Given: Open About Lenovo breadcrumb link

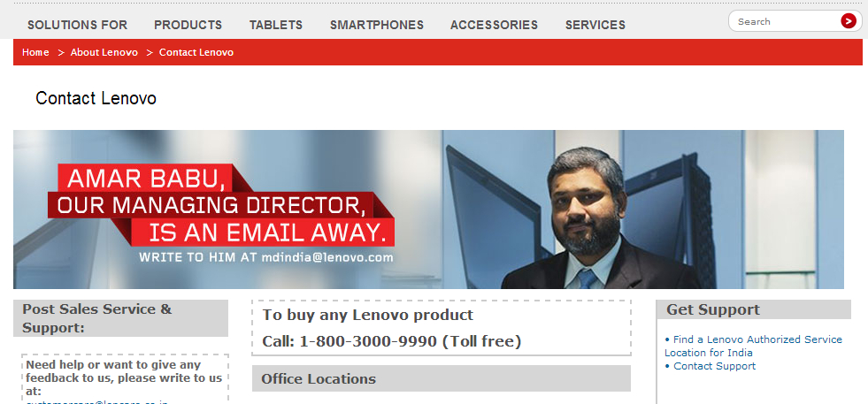Looking at the screenshot, I should (x=104, y=52).
